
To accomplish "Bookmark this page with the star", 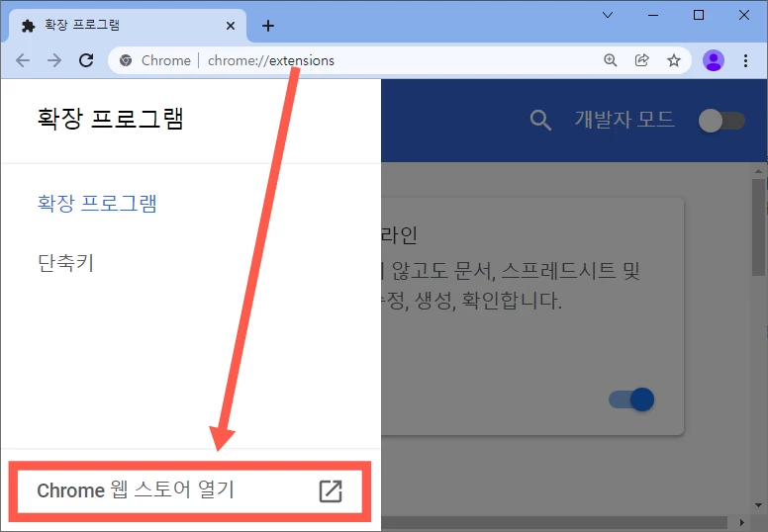I will [x=674, y=60].
